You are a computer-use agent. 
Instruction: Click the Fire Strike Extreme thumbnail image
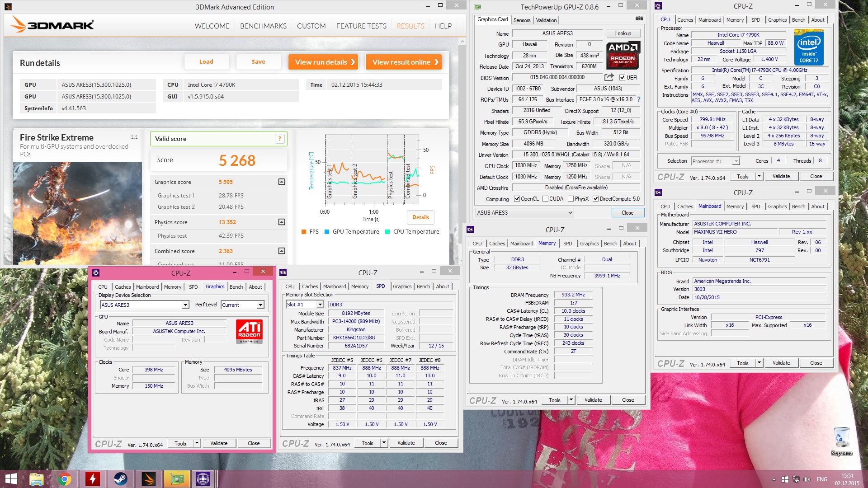click(77, 213)
